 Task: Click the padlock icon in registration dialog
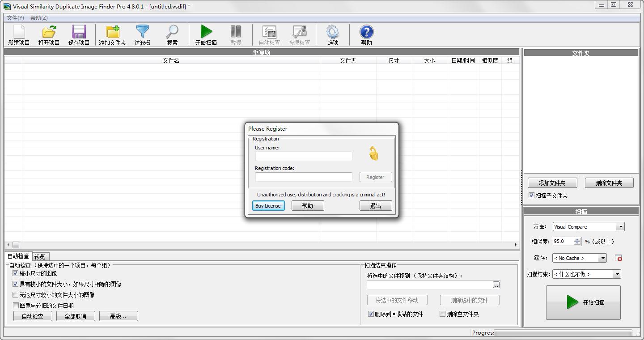click(373, 153)
